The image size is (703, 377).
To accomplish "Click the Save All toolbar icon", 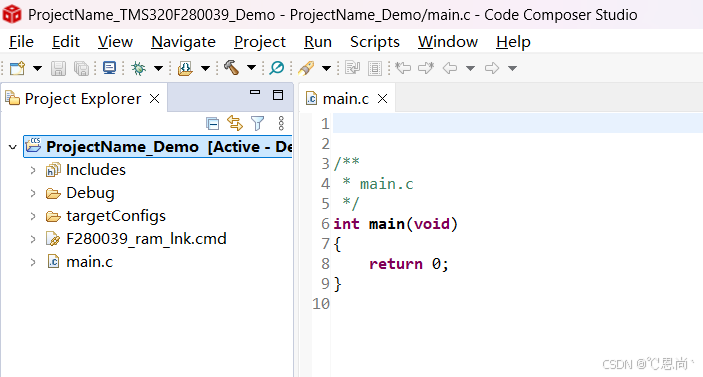I will [81, 68].
